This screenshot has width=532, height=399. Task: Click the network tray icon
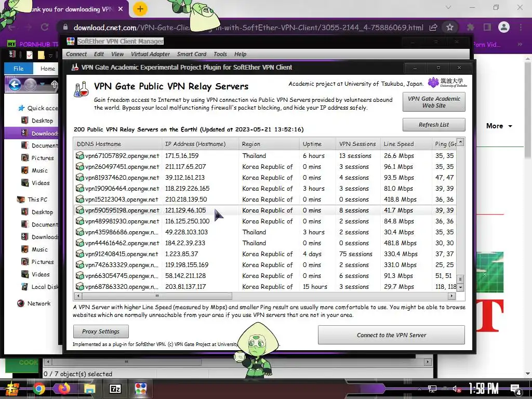[x=432, y=389]
